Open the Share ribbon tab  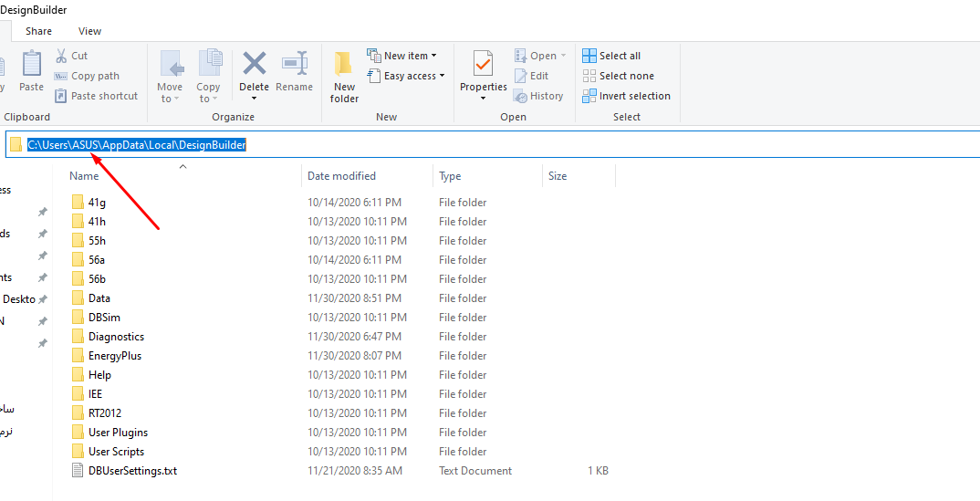coord(38,31)
